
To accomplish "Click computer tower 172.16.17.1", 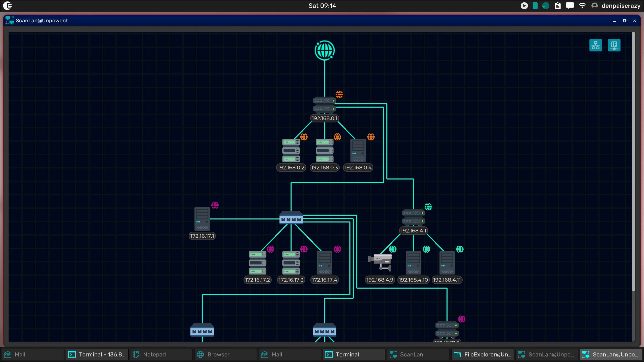I will pyautogui.click(x=202, y=219).
